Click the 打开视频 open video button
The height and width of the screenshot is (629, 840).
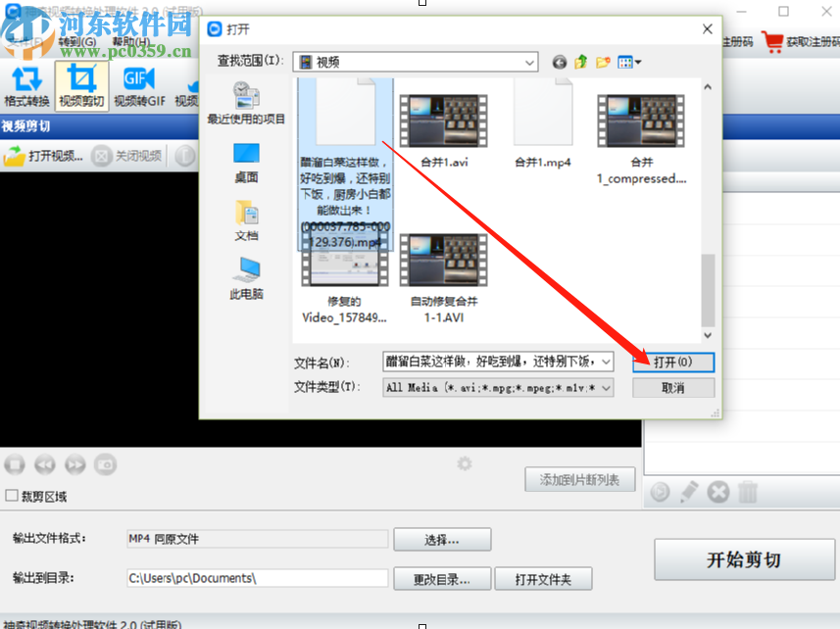click(44, 156)
